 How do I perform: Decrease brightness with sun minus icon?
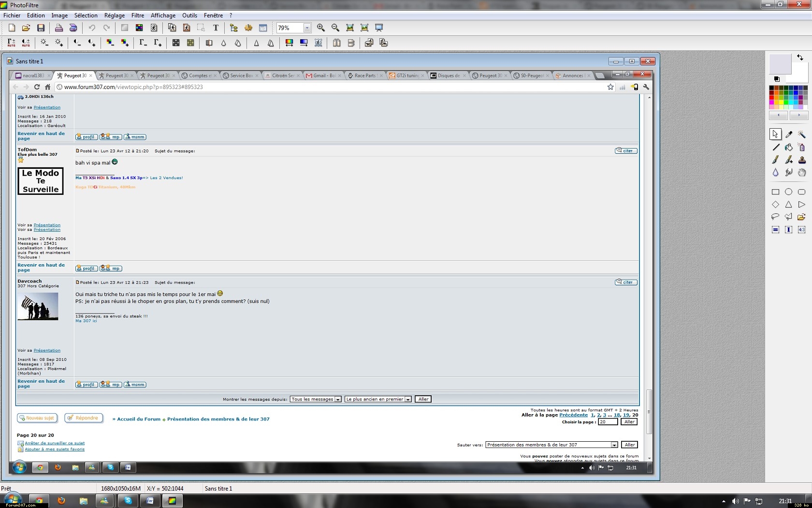coord(44,43)
